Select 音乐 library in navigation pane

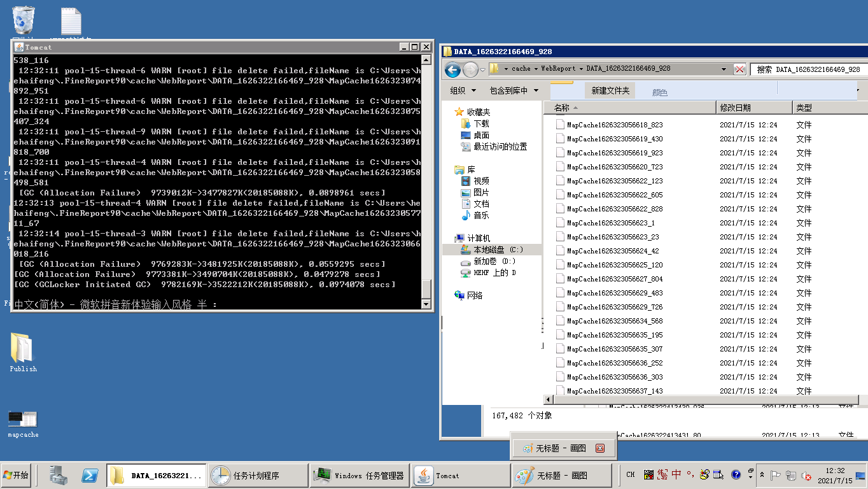(x=481, y=215)
